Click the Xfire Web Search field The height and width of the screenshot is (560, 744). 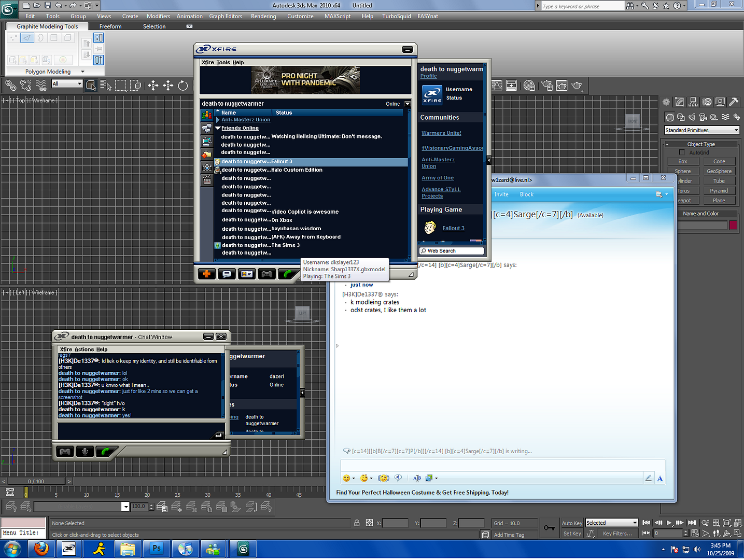(x=452, y=251)
